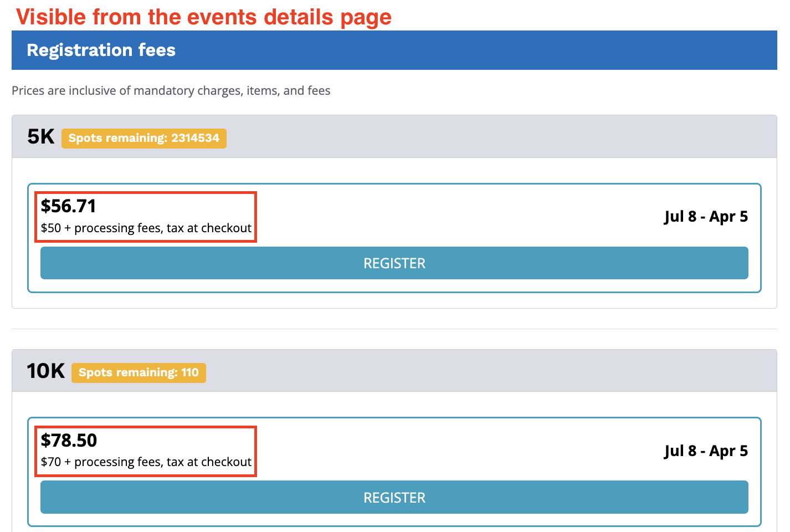Click REGISTER button for the 5K race
This screenshot has width=790, height=532.
pyautogui.click(x=394, y=263)
